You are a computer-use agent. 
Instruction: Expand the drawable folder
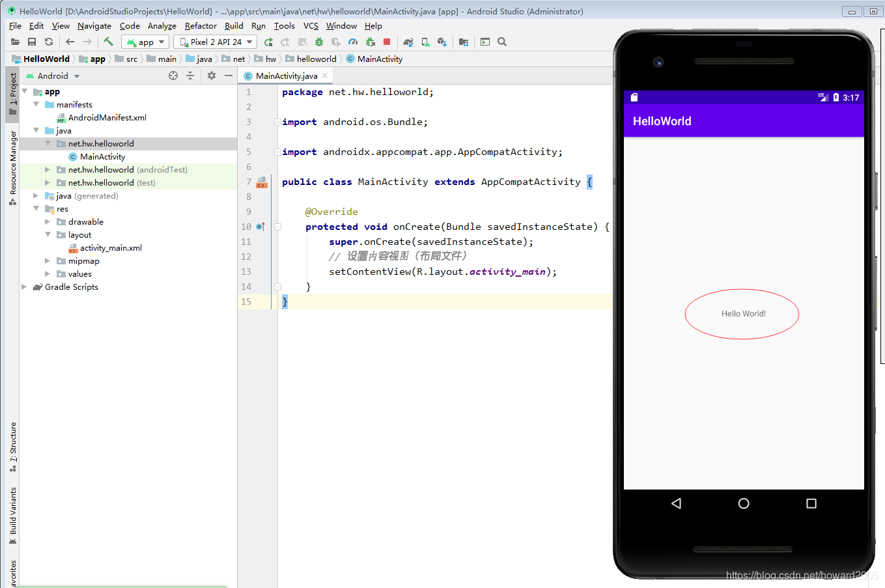pyautogui.click(x=48, y=221)
